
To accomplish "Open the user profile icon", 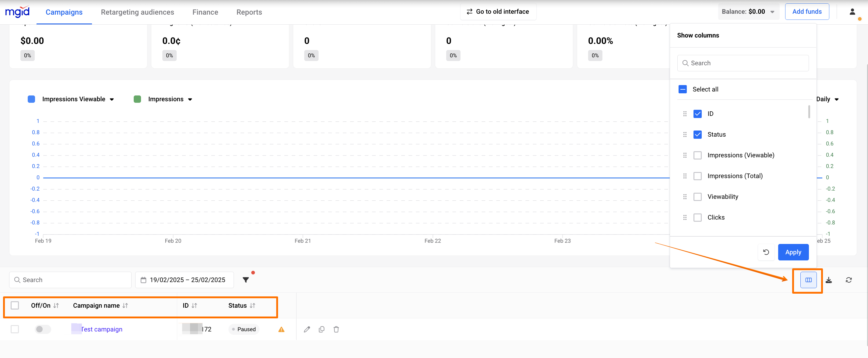I will (x=852, y=12).
